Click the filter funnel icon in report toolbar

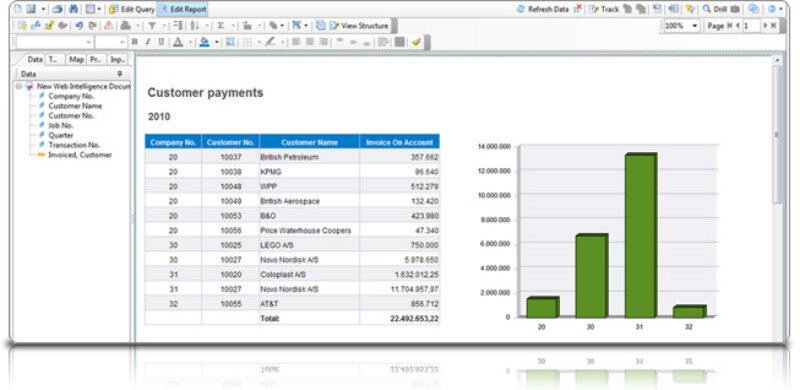click(x=152, y=26)
